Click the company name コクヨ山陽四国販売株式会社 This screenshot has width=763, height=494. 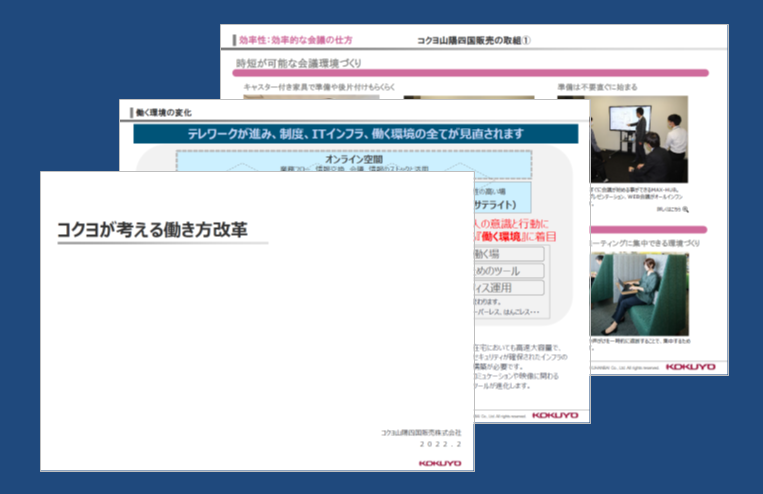(x=421, y=432)
